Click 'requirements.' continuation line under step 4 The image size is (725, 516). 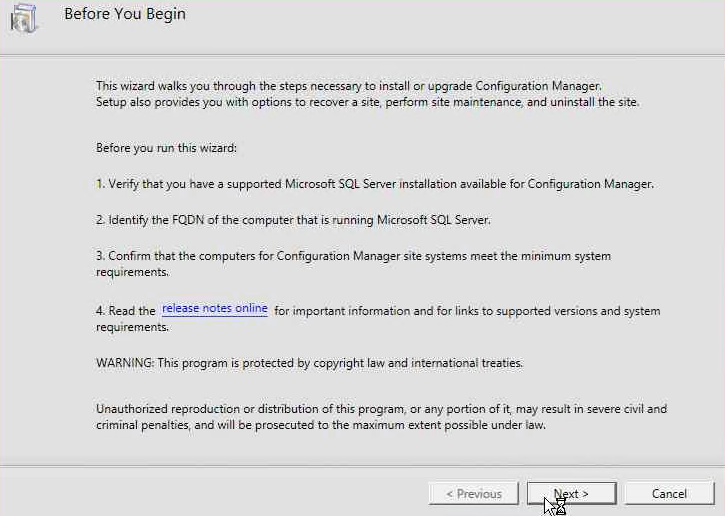(x=132, y=327)
